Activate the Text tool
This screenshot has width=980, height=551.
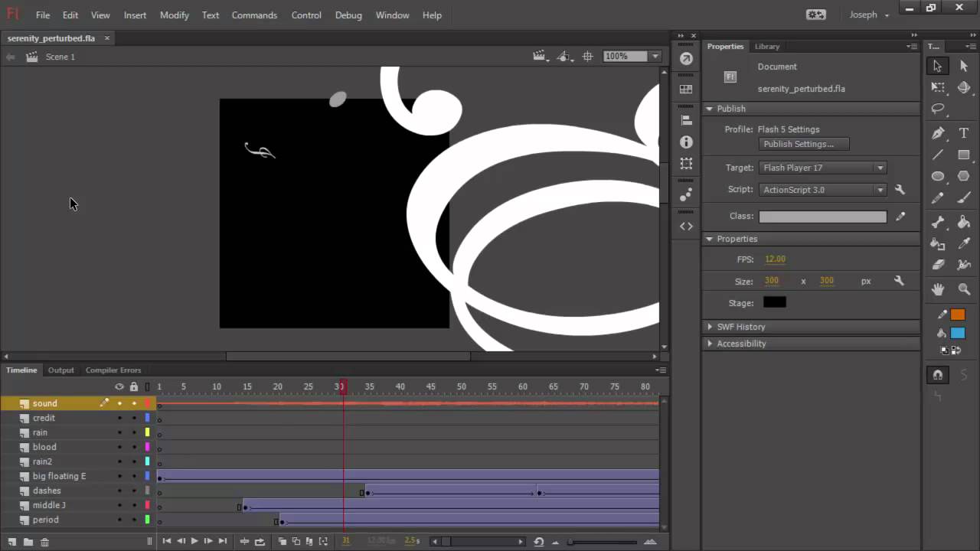tap(964, 133)
